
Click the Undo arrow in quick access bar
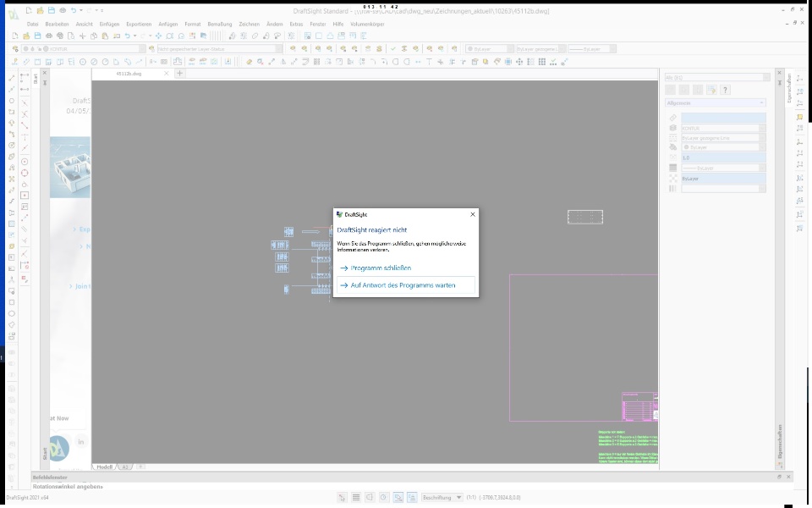click(74, 10)
